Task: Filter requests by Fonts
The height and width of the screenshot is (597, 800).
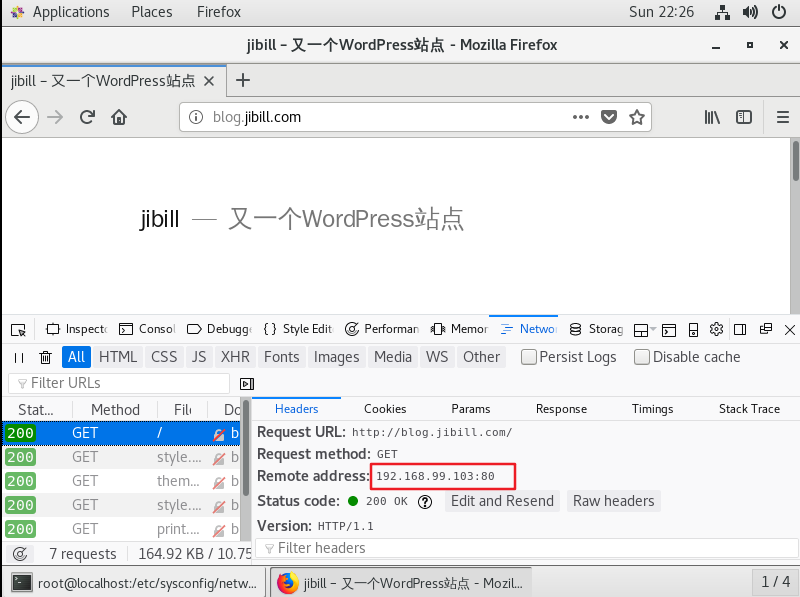Action: tap(282, 357)
